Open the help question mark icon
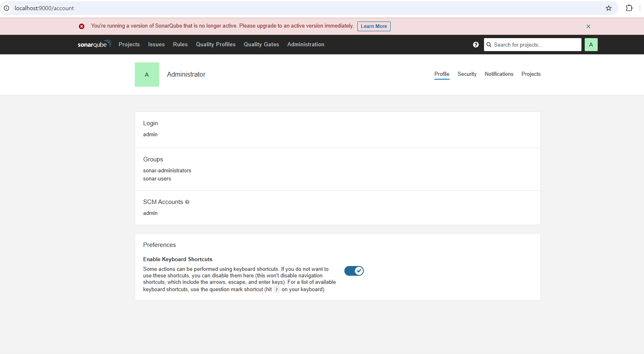 [475, 45]
